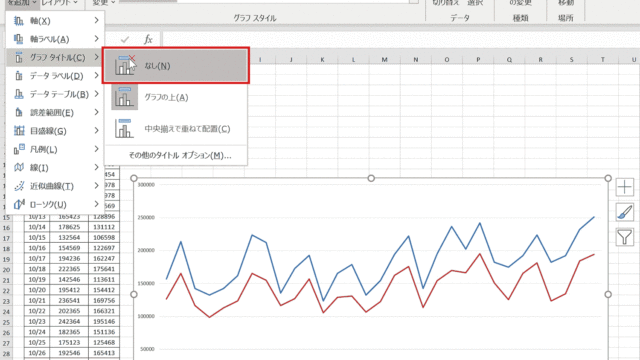The width and height of the screenshot is (640, 360).
Task: Open the 軸(X) submenu
Action: point(55,20)
